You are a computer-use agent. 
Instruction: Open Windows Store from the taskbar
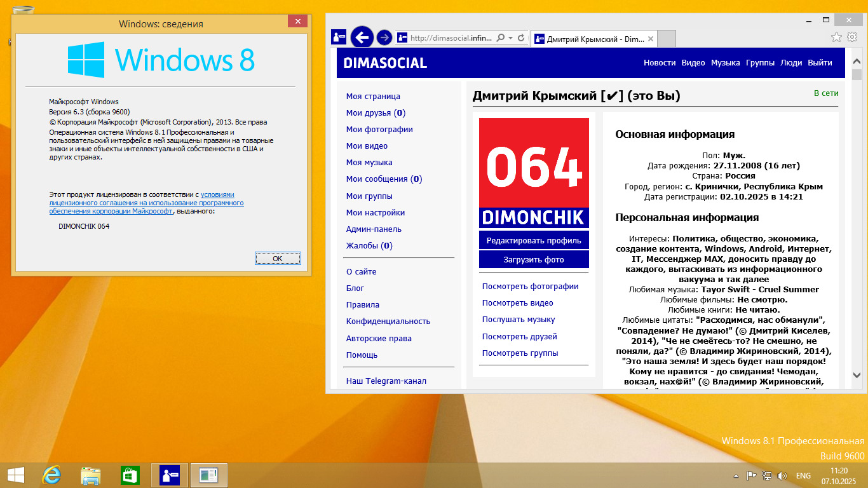[130, 475]
